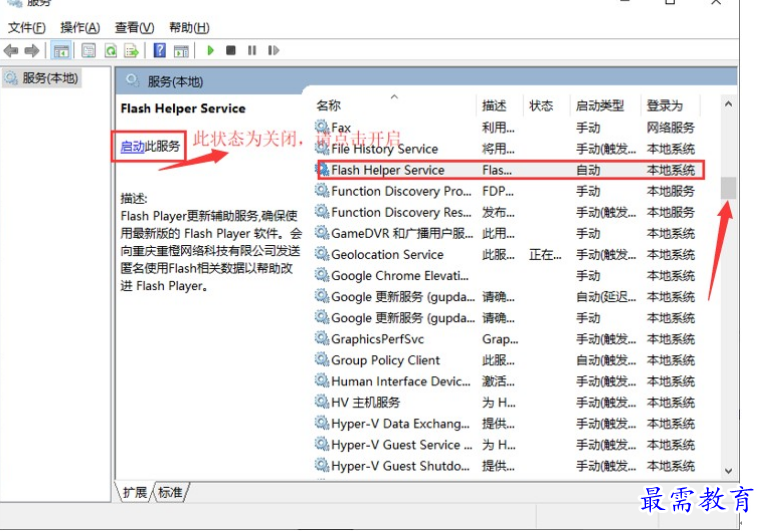Open Help with the question mark icon

point(159,50)
